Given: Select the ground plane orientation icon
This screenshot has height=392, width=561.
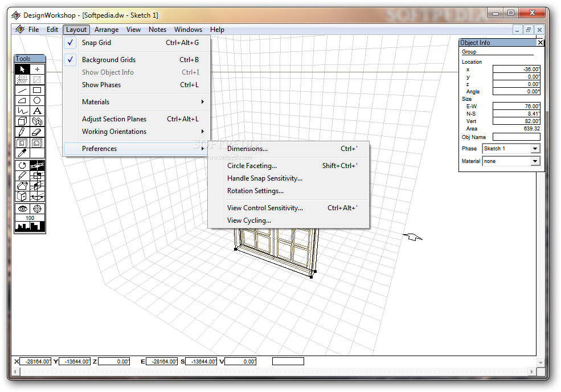Looking at the screenshot, I should (x=37, y=165).
